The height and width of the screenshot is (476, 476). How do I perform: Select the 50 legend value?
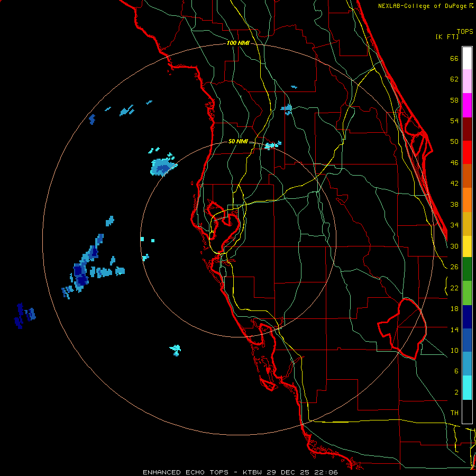pyautogui.click(x=454, y=142)
